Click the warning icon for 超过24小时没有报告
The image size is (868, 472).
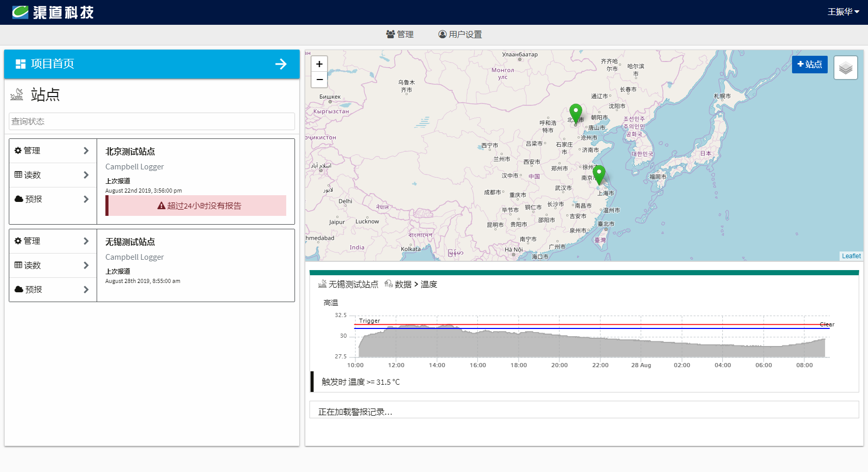[x=161, y=206]
